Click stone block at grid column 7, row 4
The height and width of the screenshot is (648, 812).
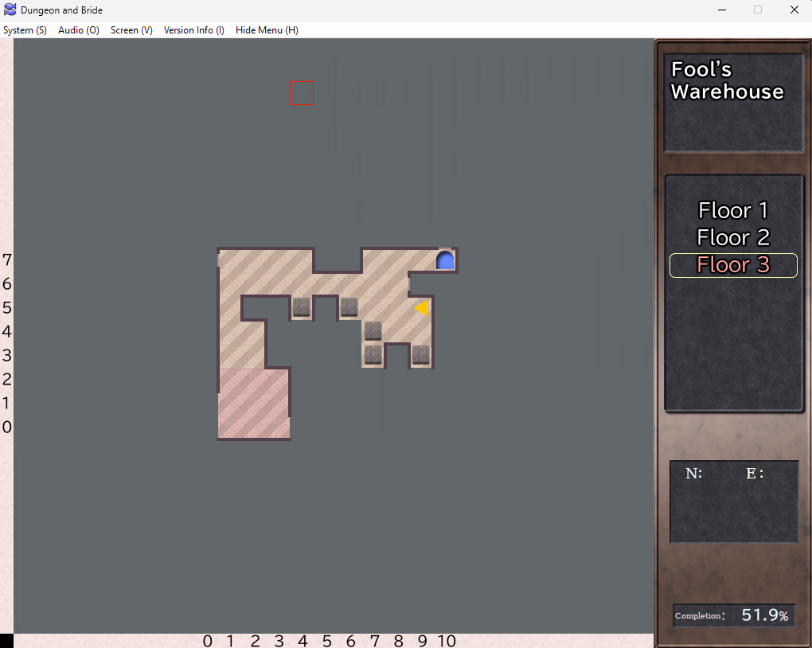373,330
